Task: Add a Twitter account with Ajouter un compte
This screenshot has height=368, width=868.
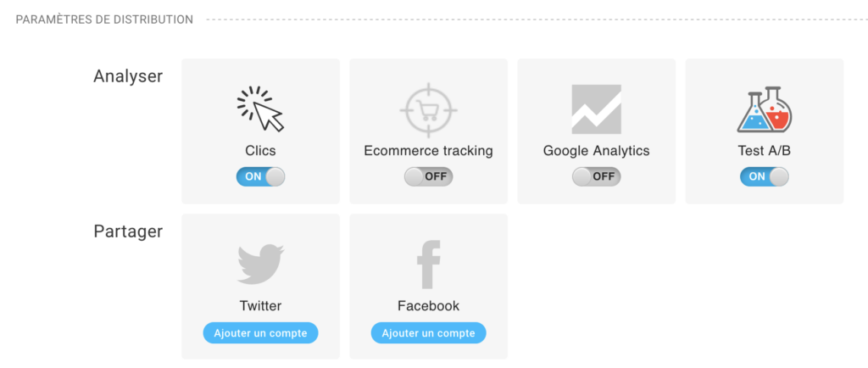Action: click(x=261, y=333)
